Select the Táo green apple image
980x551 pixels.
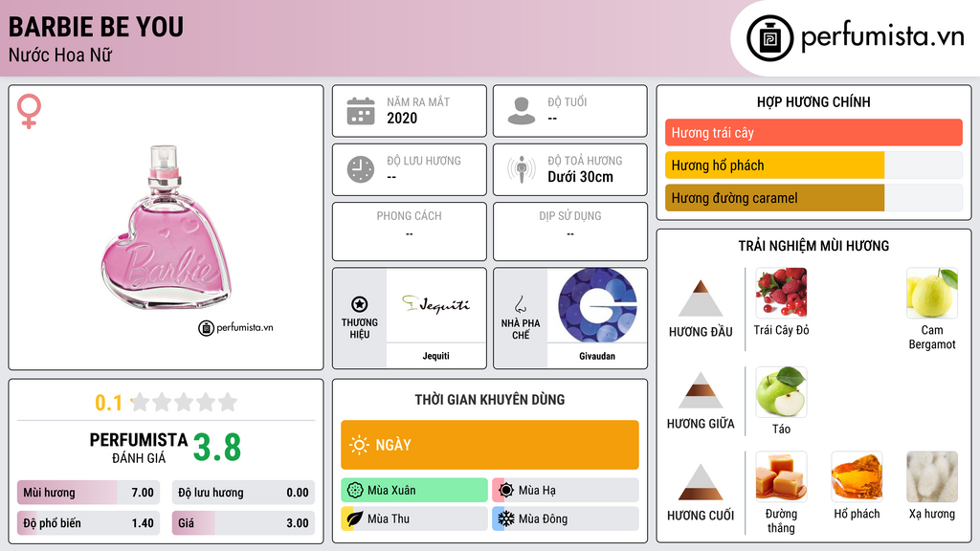pyautogui.click(x=781, y=392)
